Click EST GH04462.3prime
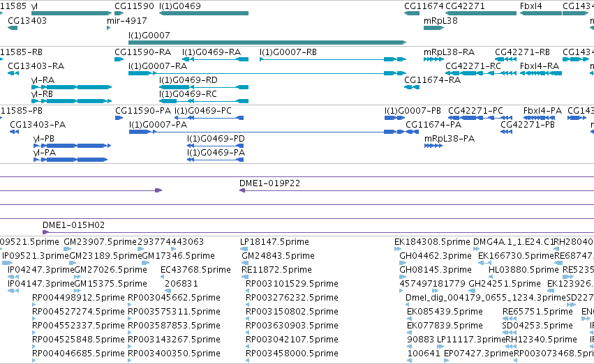 coord(436,256)
